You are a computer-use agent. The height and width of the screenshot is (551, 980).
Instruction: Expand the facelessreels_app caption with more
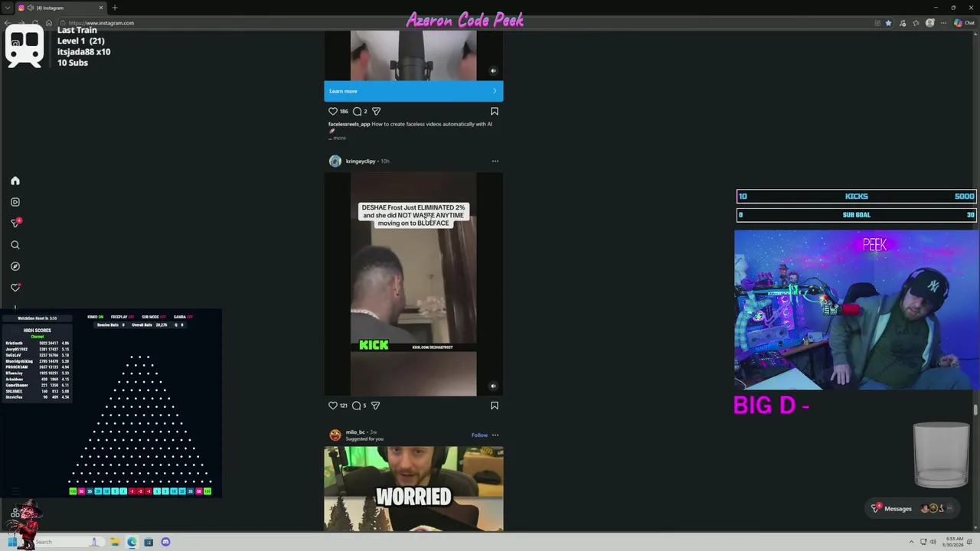coord(338,138)
